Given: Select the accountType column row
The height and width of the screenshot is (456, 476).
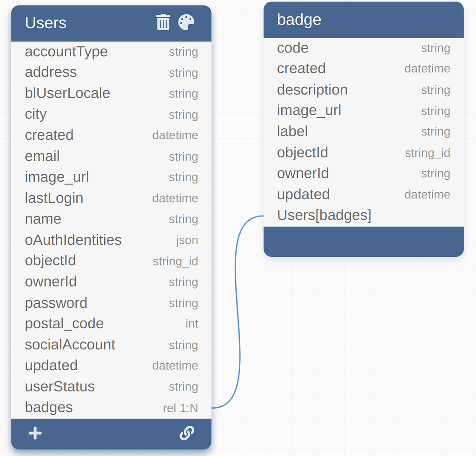Looking at the screenshot, I should tap(112, 52).
